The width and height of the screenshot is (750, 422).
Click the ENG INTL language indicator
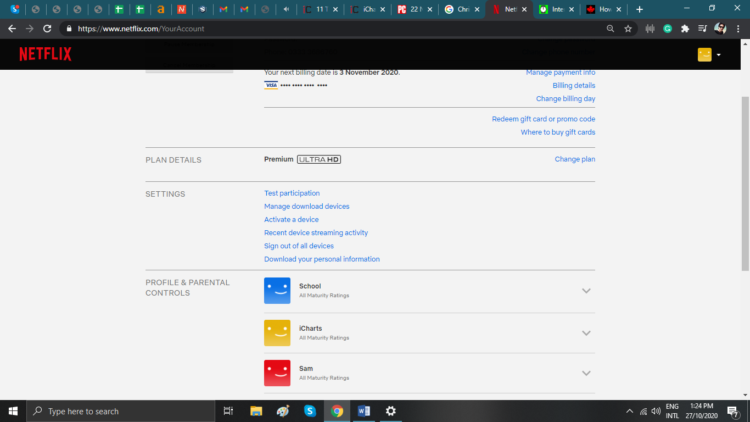[672, 411]
